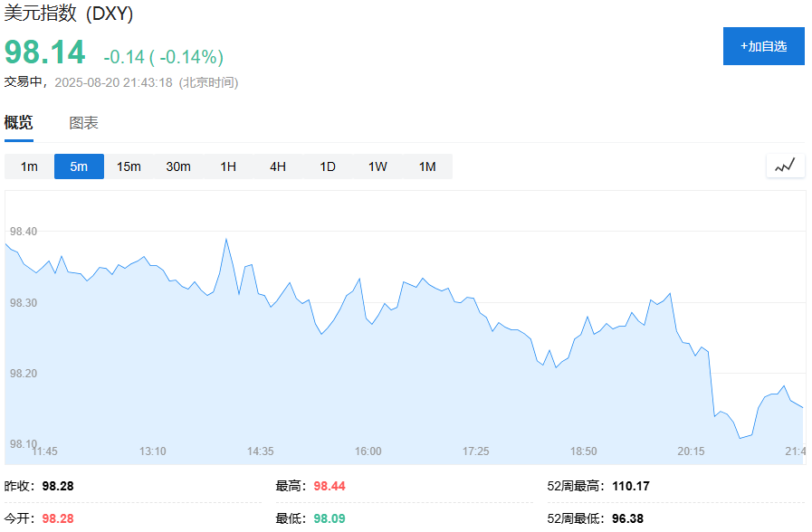This screenshot has height=532, width=812.
Task: Select the 1m interval
Action: tap(29, 166)
